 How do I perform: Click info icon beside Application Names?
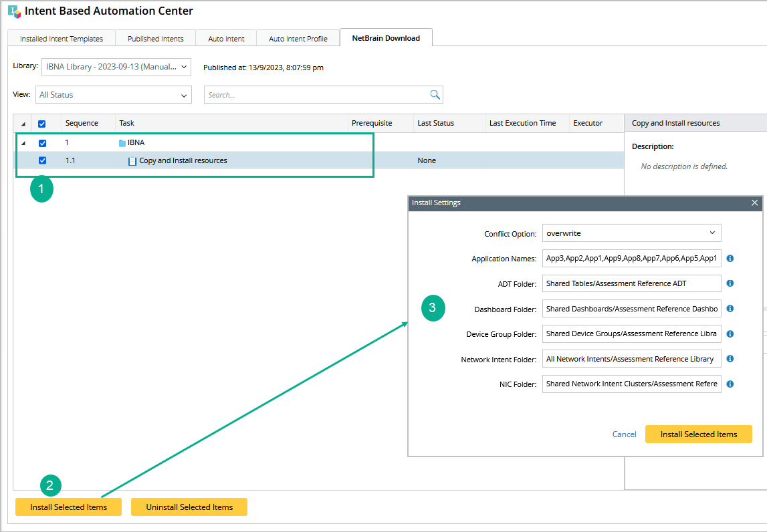tap(730, 258)
